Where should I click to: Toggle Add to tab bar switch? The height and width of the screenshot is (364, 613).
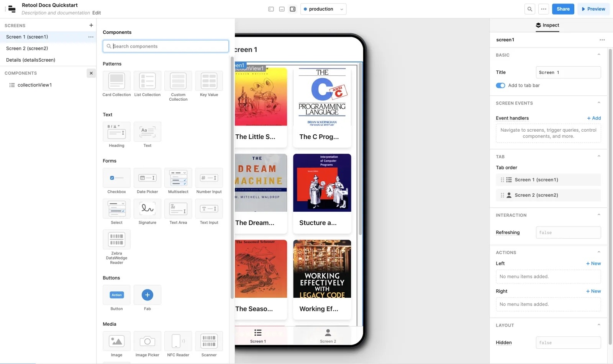500,85
